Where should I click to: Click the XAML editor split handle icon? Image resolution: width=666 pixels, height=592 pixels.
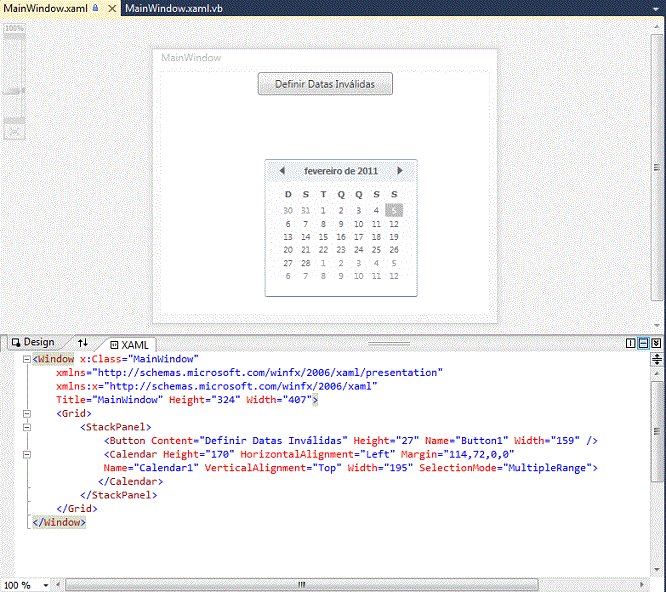click(657, 360)
